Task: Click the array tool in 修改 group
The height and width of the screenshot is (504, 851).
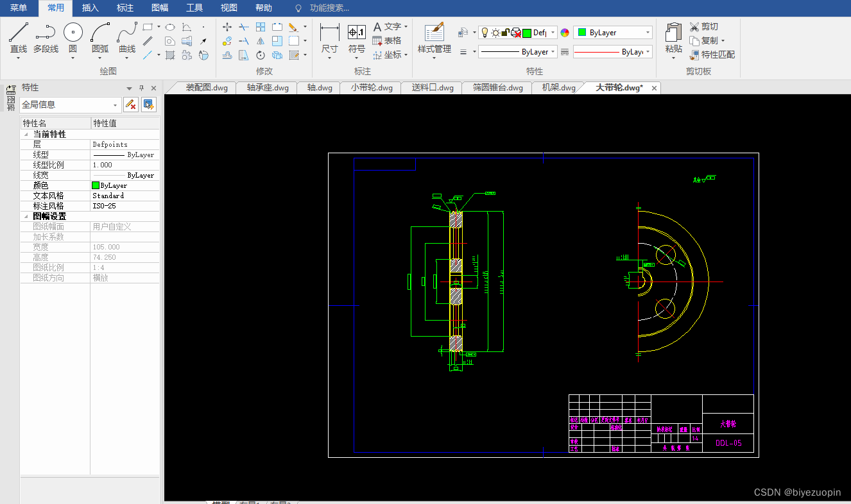Action: [261, 27]
